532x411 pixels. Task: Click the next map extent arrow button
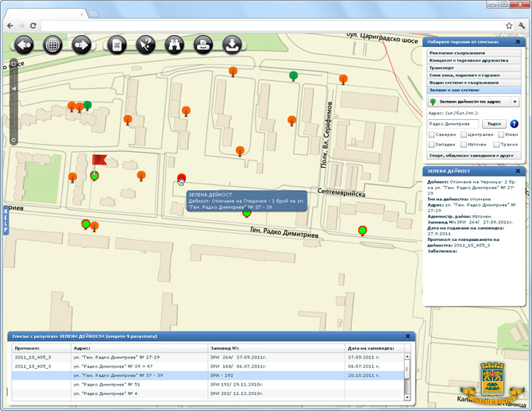[82, 45]
